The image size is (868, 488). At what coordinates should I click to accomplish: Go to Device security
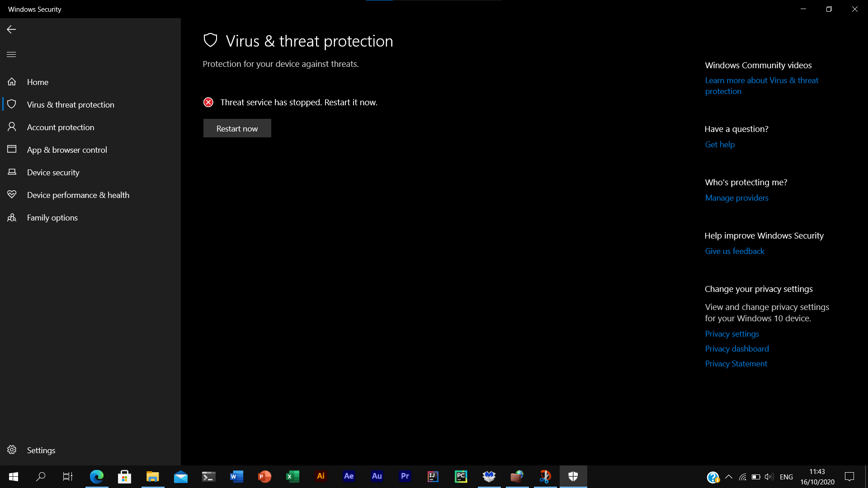point(90,172)
